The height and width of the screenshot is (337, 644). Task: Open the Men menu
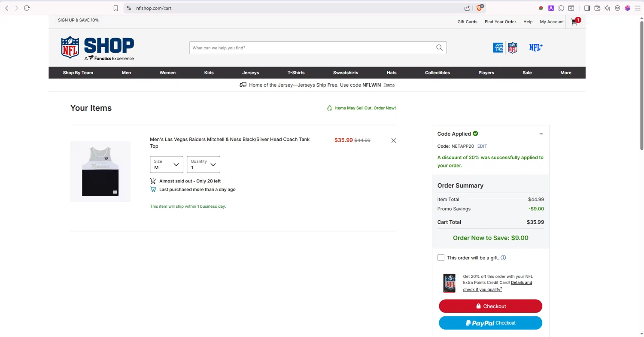[x=126, y=73]
